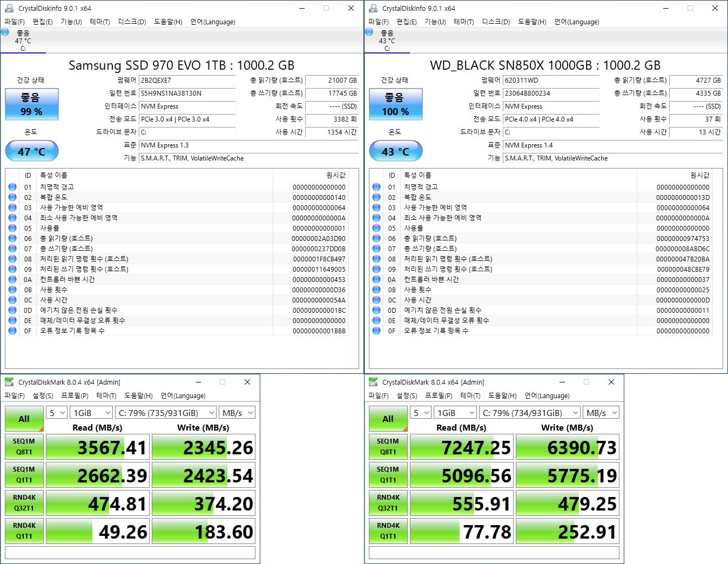
Task: Run RND4K Q1T1 test in left CrystalDiskMark
Action: 24,531
